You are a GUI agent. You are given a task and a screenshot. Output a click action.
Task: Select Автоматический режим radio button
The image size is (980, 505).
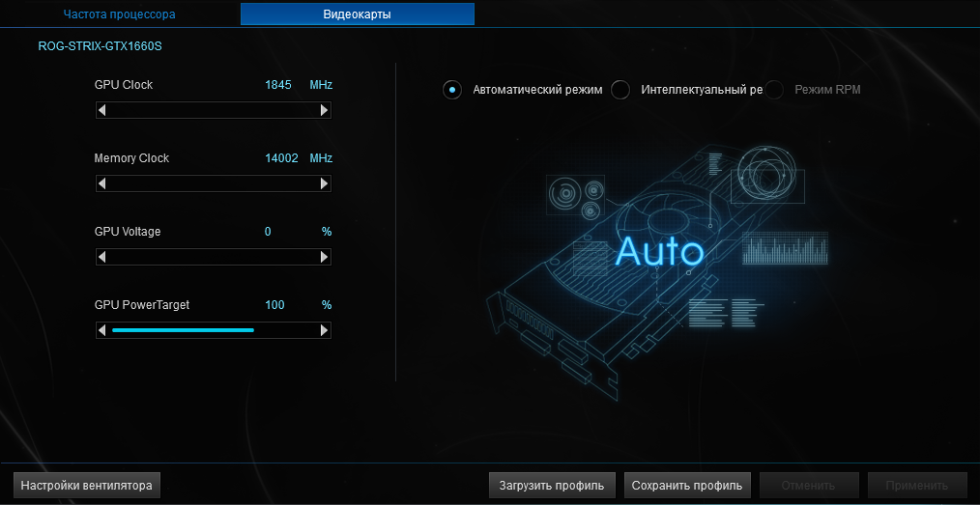pyautogui.click(x=452, y=89)
